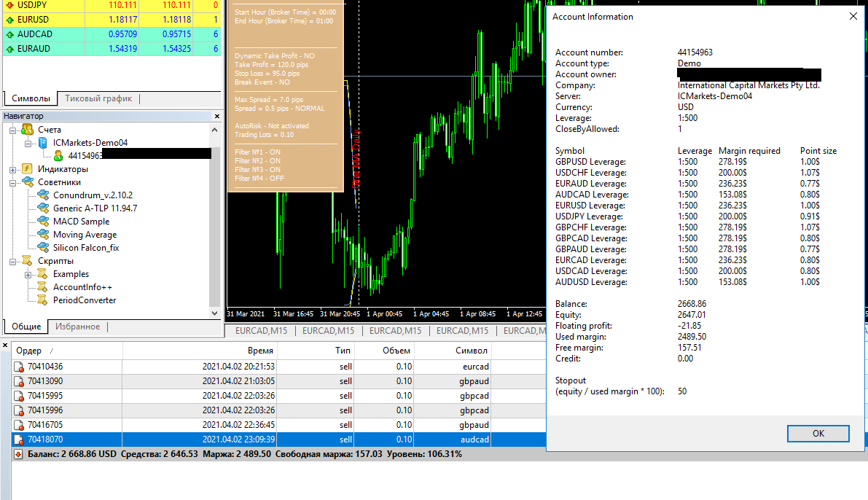Select the first EURCAD,M15 chart tab
The width and height of the screenshot is (868, 500).
262,331
